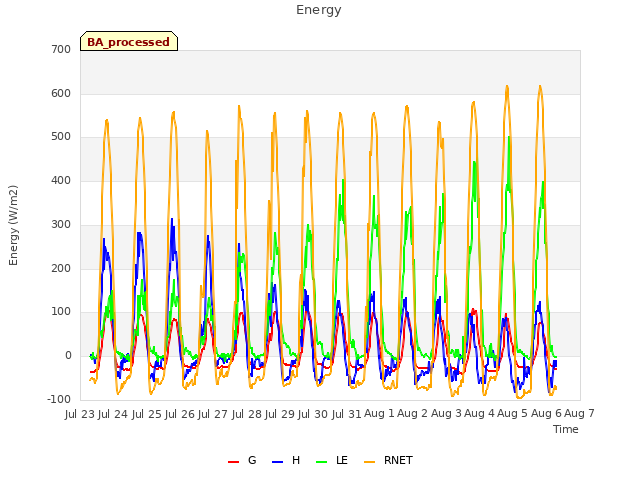Image resolution: width=640 pixels, height=480 pixels.
Task: Click the Jul 28 x-axis date label
Action: (x=247, y=414)
